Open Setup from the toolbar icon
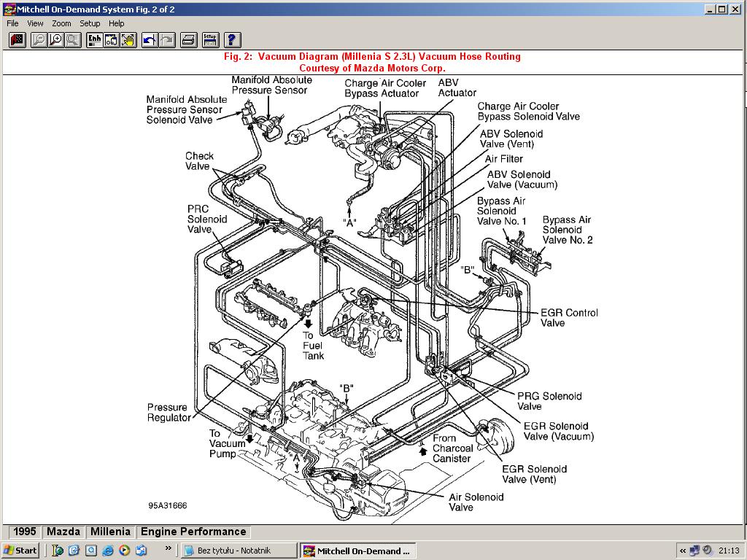747x560 pixels. coord(209,40)
